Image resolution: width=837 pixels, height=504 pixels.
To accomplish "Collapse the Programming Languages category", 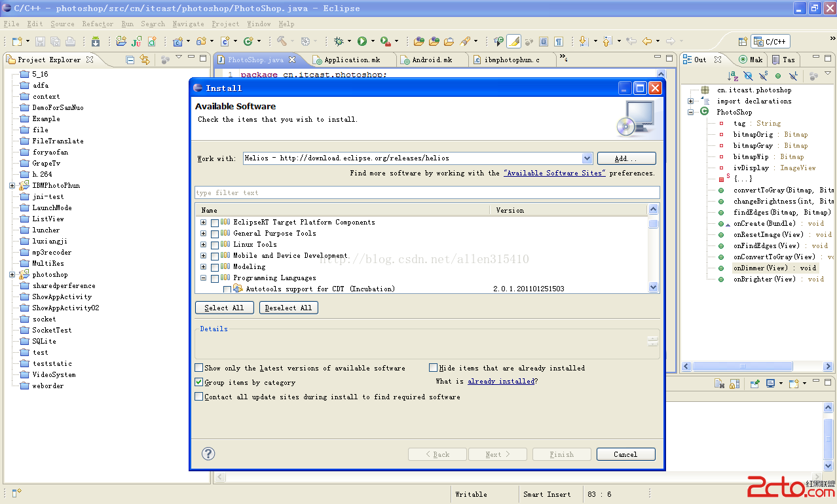I will pyautogui.click(x=203, y=278).
